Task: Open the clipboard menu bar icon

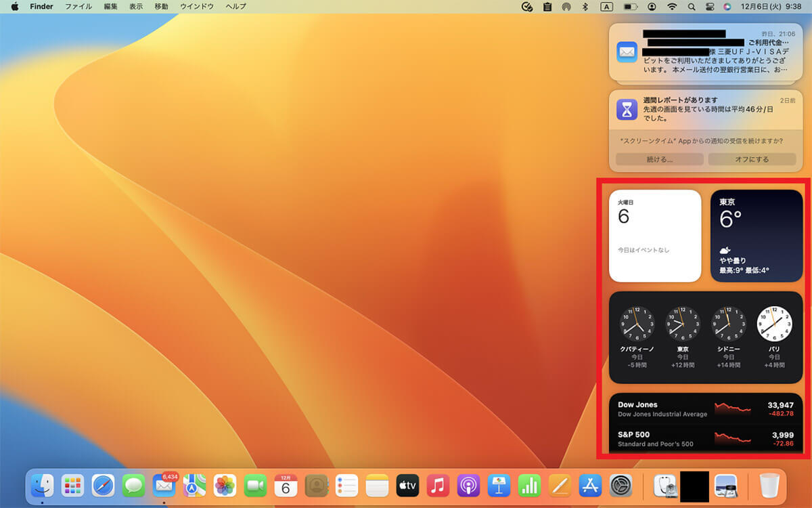Action: pos(547,6)
